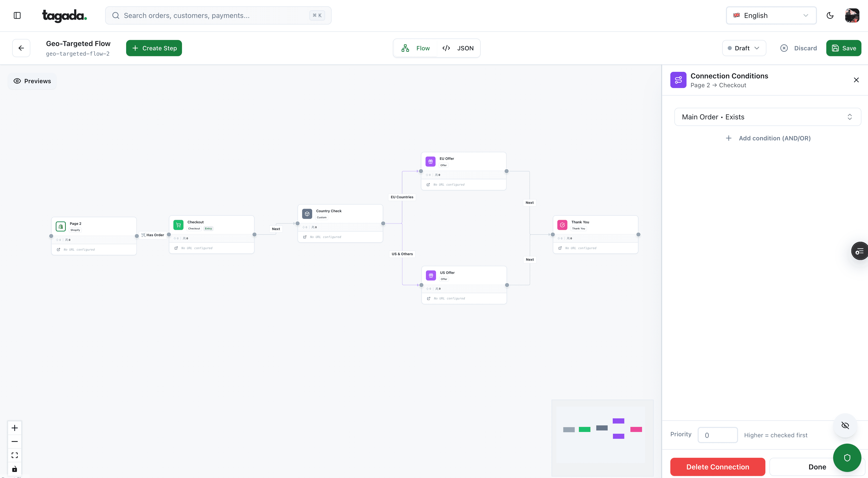Toggle the left sidebar panel
The height and width of the screenshot is (478, 868).
[x=17, y=15]
